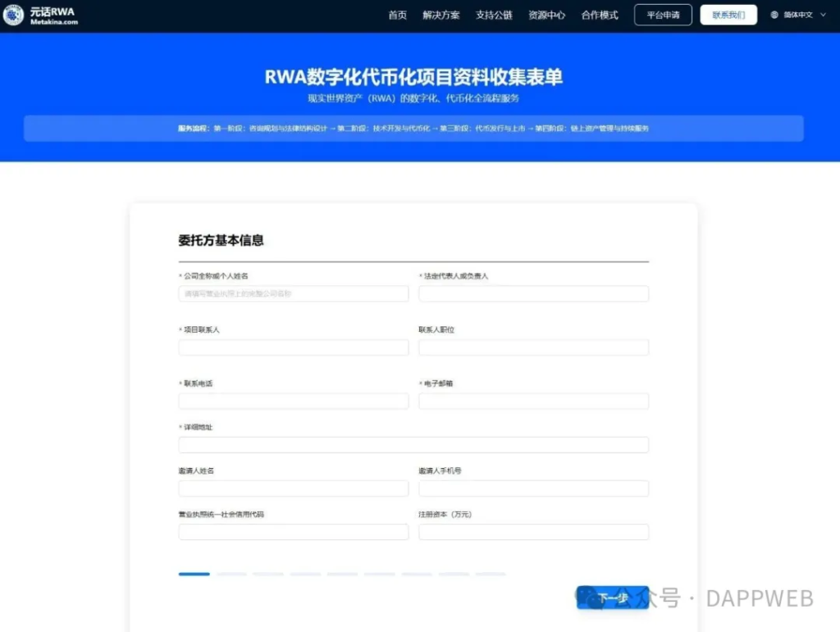Click the 平台申请 button
840x632 pixels.
click(663, 15)
